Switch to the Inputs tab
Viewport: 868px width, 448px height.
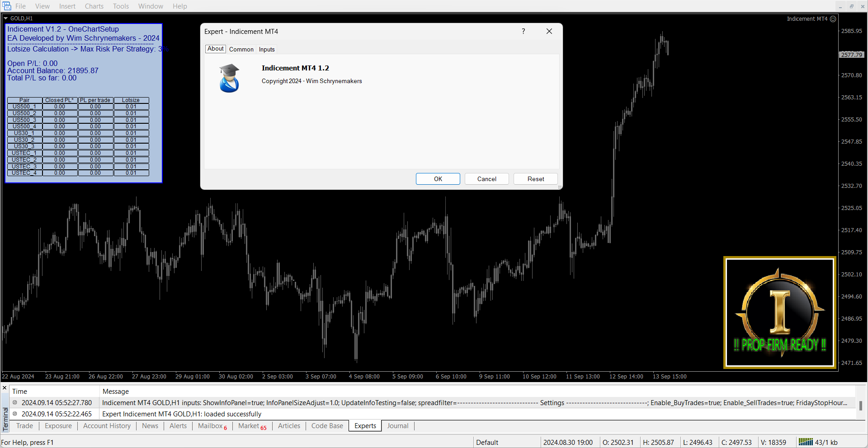[x=267, y=49]
